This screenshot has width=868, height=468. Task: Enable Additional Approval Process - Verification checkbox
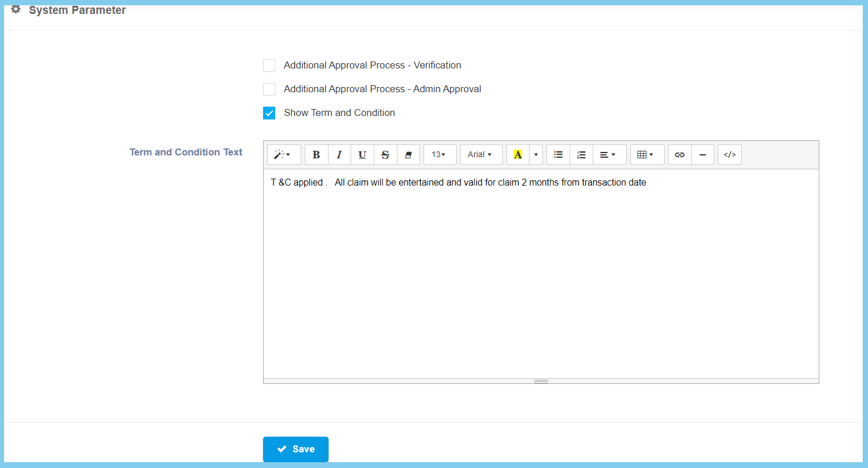coord(269,66)
